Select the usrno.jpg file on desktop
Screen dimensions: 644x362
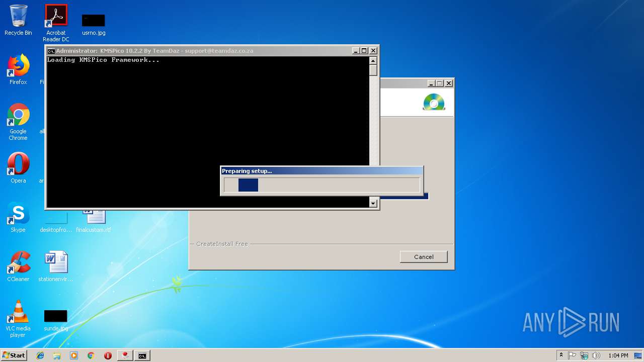click(94, 25)
